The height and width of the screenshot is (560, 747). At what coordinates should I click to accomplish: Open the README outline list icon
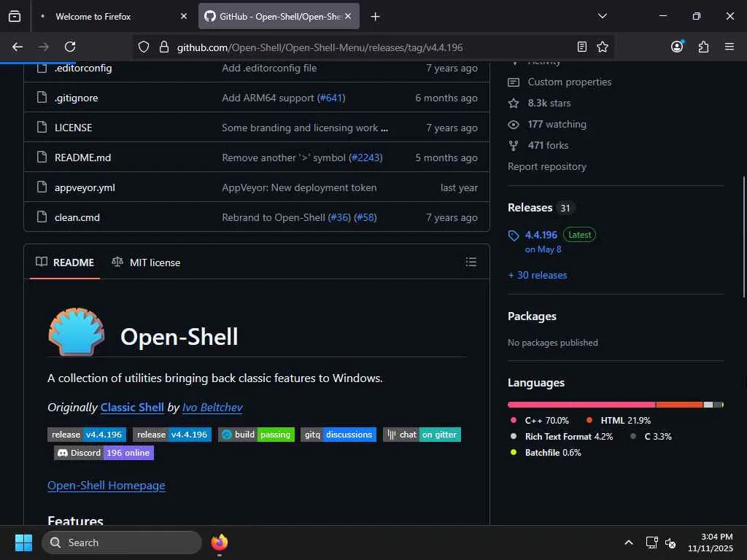pos(471,262)
